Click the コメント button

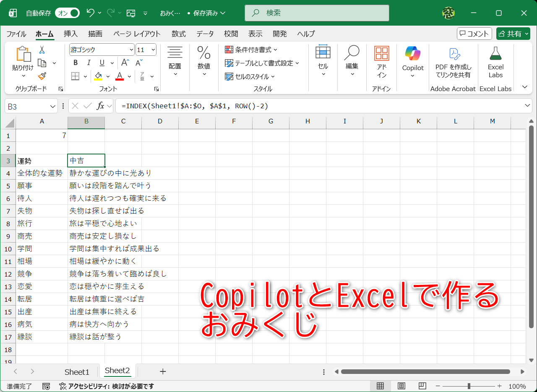(474, 34)
